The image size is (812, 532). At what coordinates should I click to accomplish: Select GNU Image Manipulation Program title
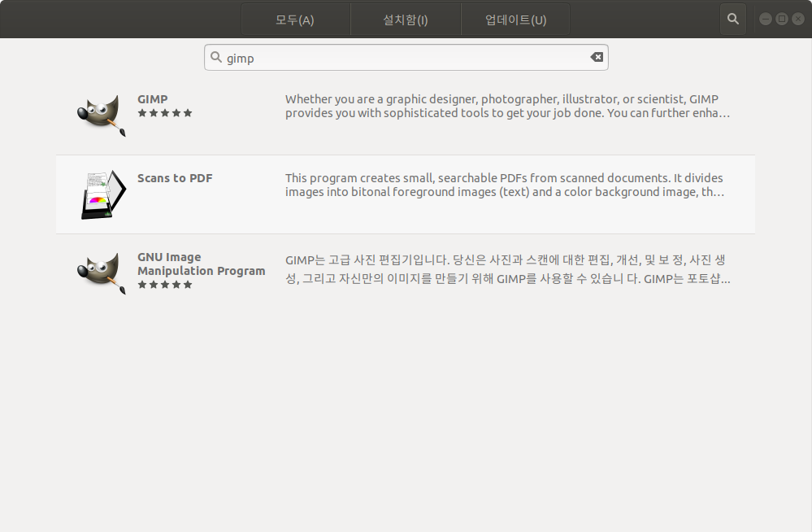click(x=202, y=264)
